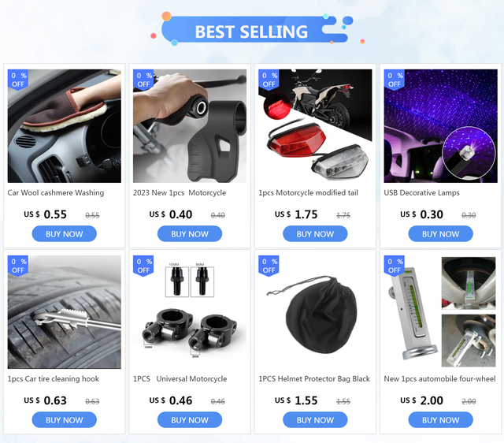Screen dimensions: 504x443
Task: Click the 0% OFF badge on the motorcycle grip product
Action: (x=143, y=80)
